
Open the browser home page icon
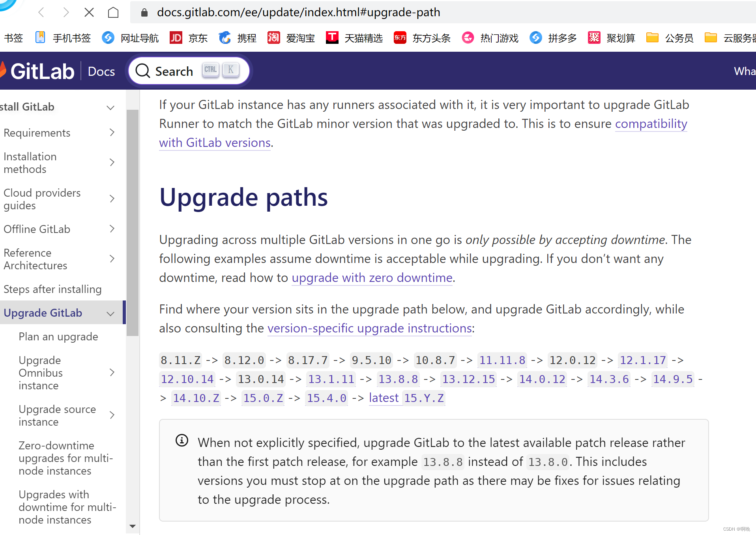point(113,13)
